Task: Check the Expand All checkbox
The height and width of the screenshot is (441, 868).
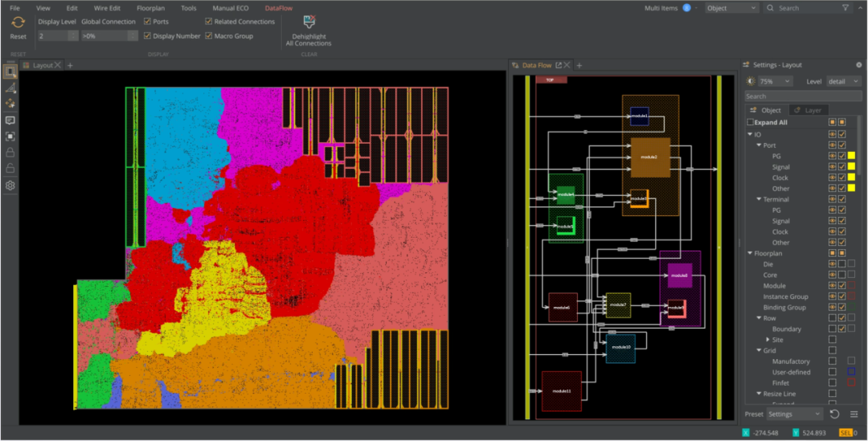Action: 751,122
